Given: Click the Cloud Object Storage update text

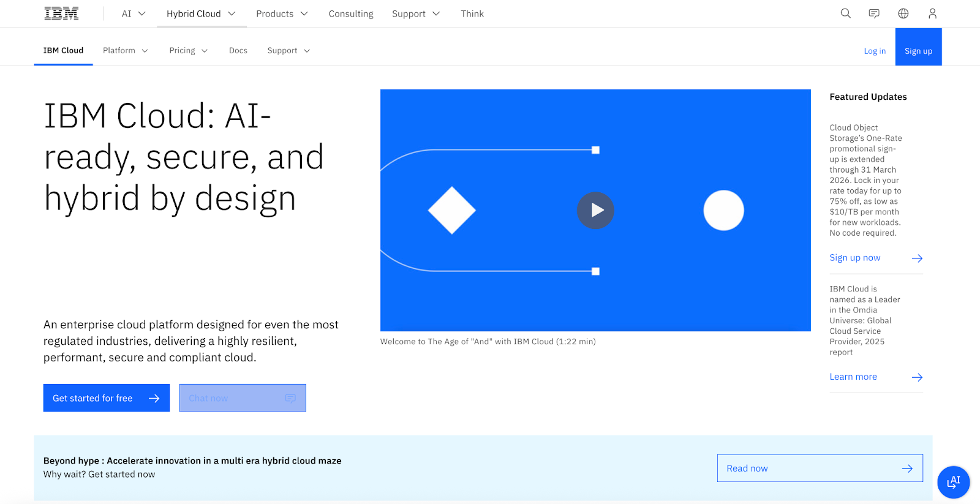Looking at the screenshot, I should point(865,180).
